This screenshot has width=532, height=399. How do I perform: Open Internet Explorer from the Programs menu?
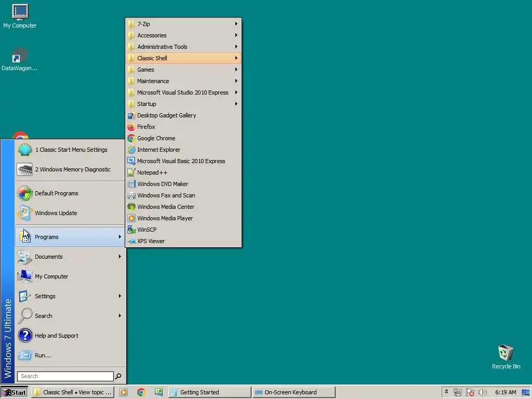click(183, 150)
